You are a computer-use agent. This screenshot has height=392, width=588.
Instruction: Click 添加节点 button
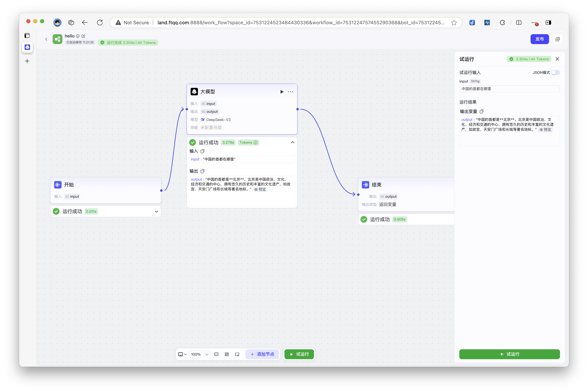click(x=262, y=354)
